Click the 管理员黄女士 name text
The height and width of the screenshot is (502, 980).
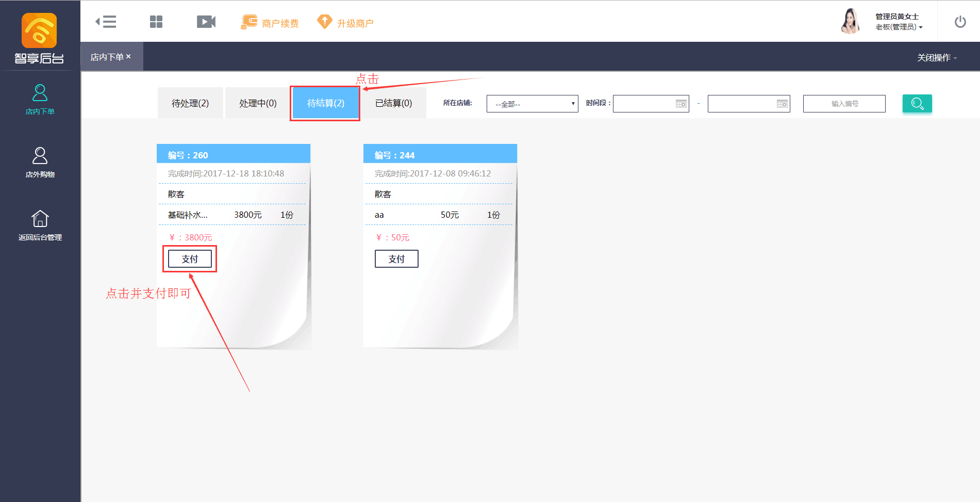897,17
